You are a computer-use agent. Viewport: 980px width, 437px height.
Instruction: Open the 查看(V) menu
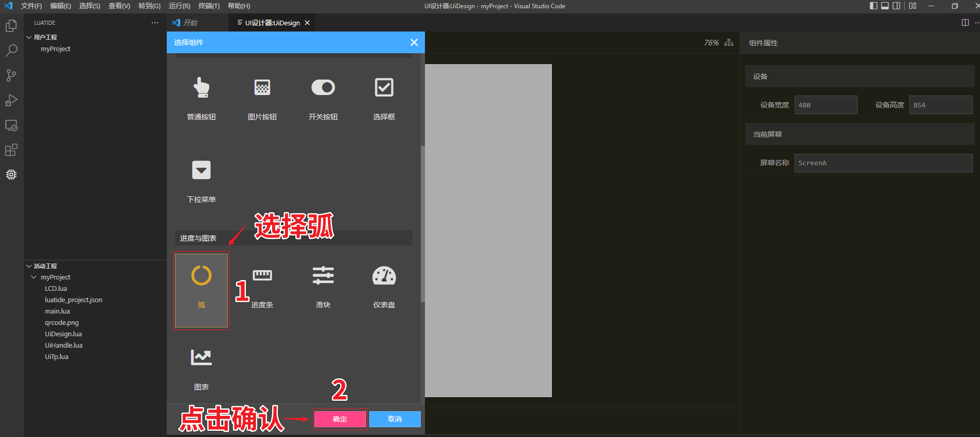(119, 6)
